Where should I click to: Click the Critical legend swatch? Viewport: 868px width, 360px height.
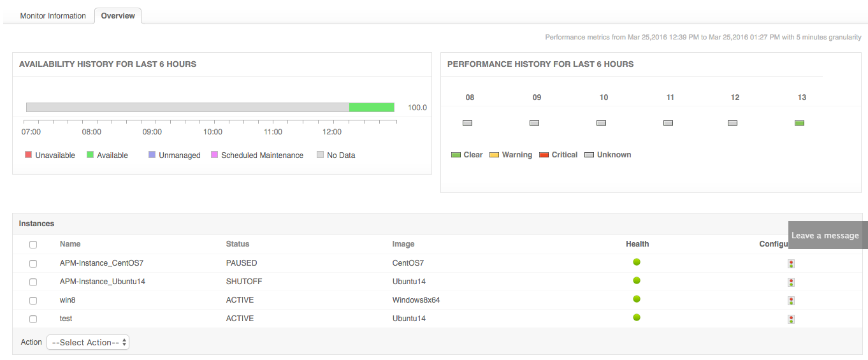(544, 155)
